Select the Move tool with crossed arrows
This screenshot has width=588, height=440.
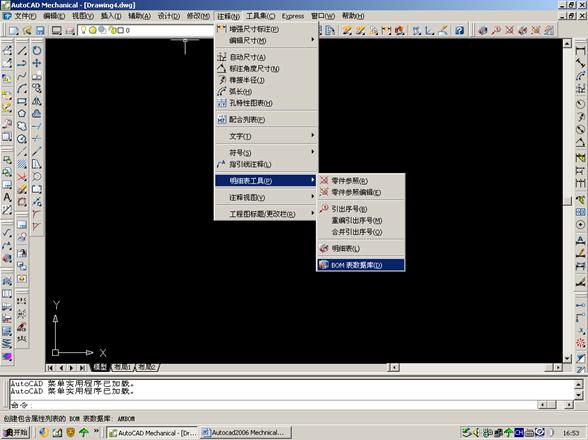click(x=37, y=63)
